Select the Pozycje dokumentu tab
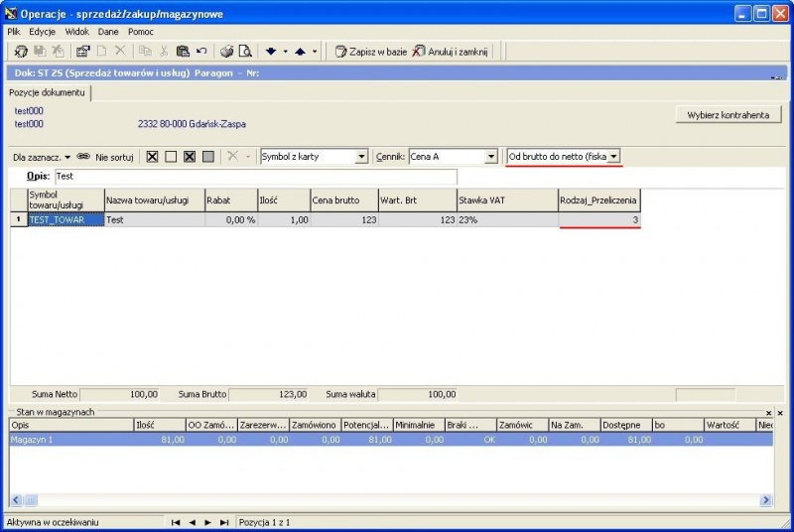This screenshot has height=532, width=794. pyautogui.click(x=47, y=92)
